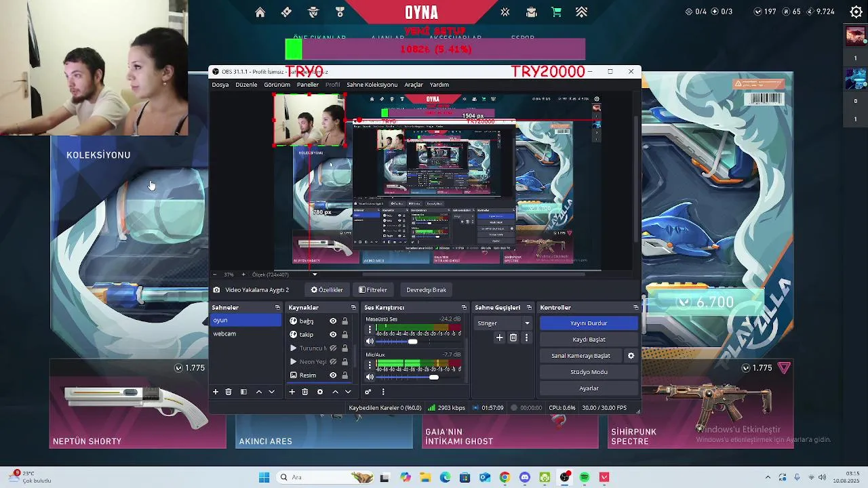The image size is (868, 488).
Task: Open advanced audio properties gears icon
Action: 368,392
